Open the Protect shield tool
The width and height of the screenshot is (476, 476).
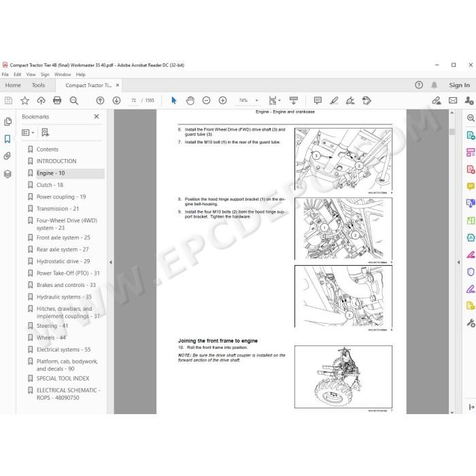click(x=471, y=272)
